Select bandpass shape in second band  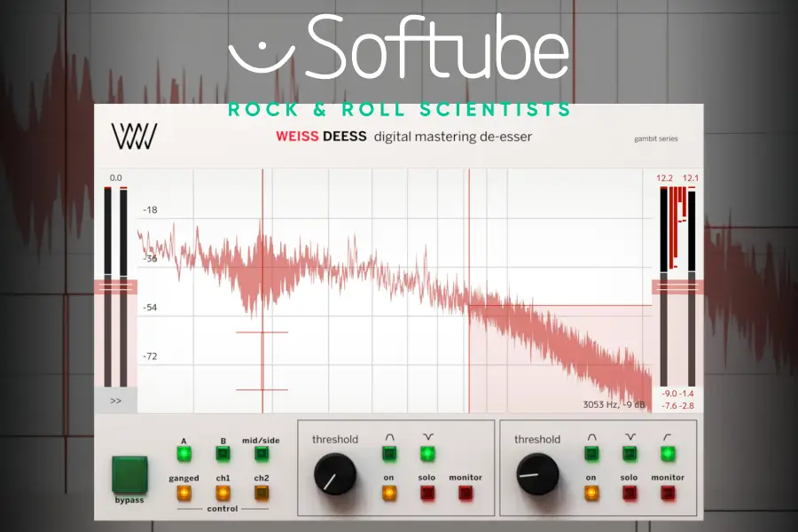click(x=591, y=454)
